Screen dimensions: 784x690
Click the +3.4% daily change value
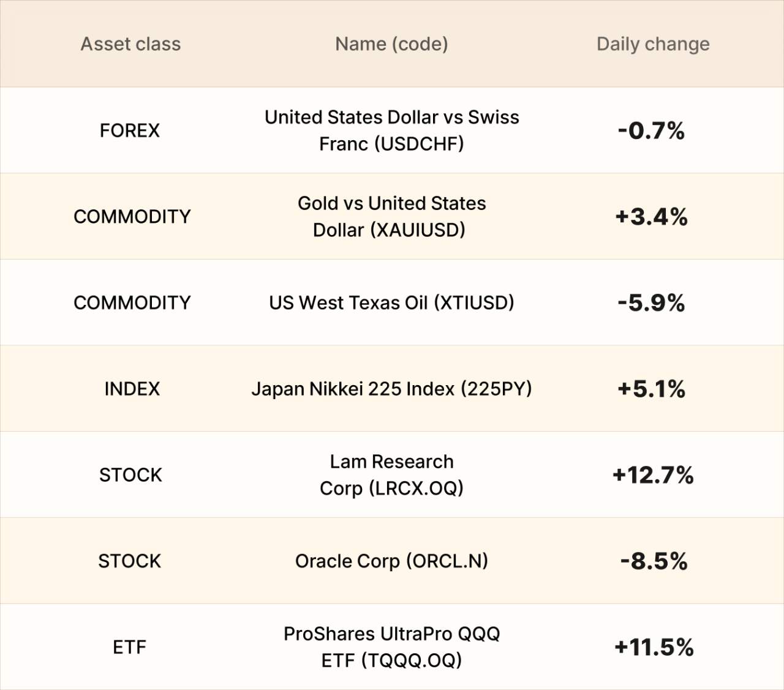coord(651,217)
